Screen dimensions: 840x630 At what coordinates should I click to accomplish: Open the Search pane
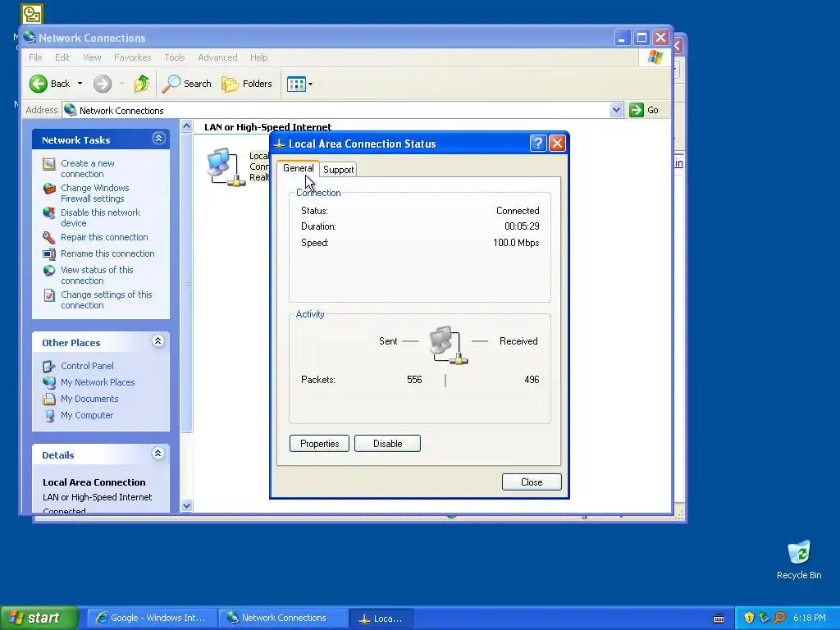point(186,84)
